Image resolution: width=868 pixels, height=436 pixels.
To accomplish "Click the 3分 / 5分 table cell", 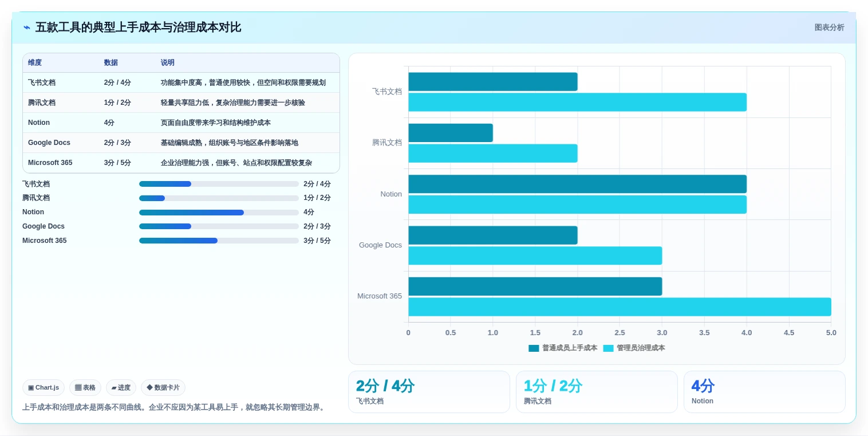I will click(x=117, y=163).
